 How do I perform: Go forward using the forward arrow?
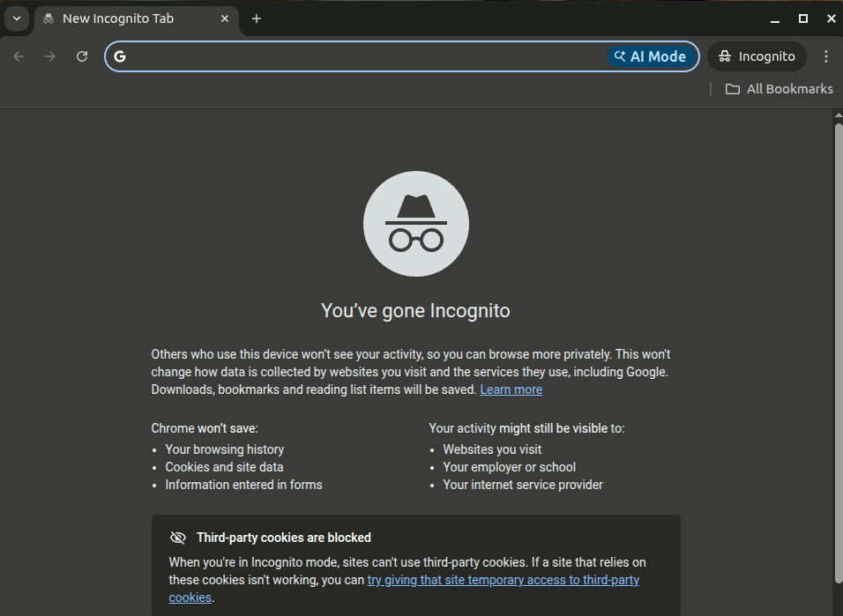point(50,56)
